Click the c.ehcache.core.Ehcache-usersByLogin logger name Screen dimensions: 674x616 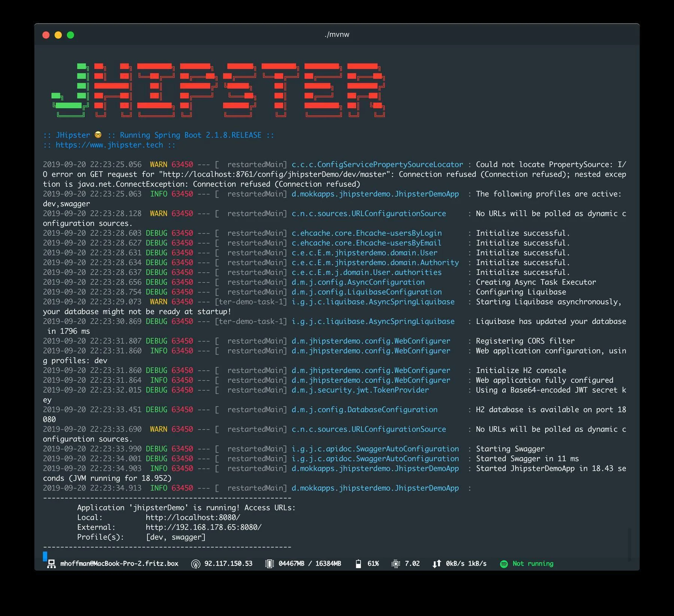tap(367, 233)
